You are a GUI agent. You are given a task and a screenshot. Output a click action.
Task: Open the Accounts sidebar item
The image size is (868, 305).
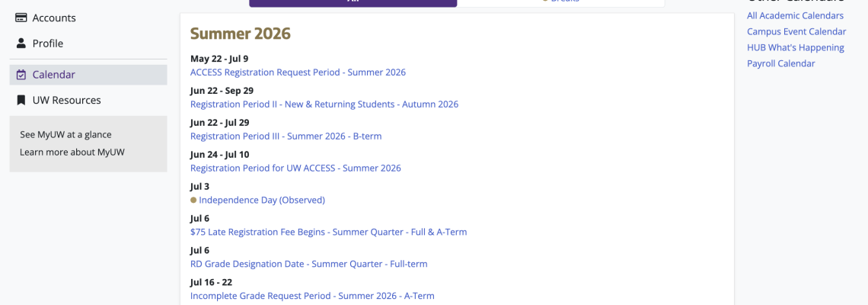pos(88,18)
